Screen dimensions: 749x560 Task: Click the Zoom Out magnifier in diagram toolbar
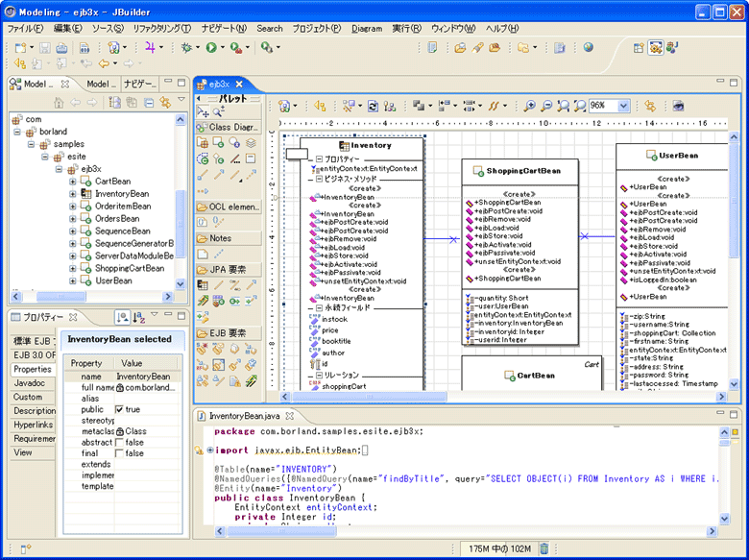point(546,106)
